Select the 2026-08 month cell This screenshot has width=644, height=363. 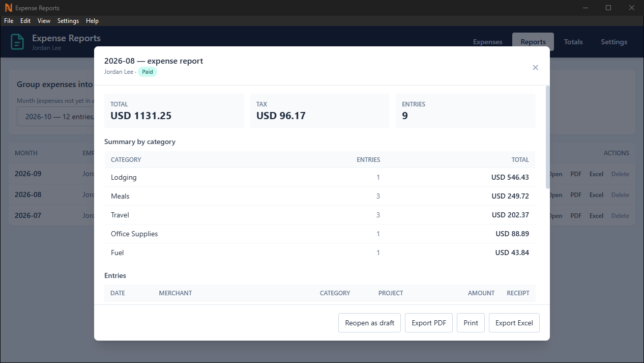(28, 194)
